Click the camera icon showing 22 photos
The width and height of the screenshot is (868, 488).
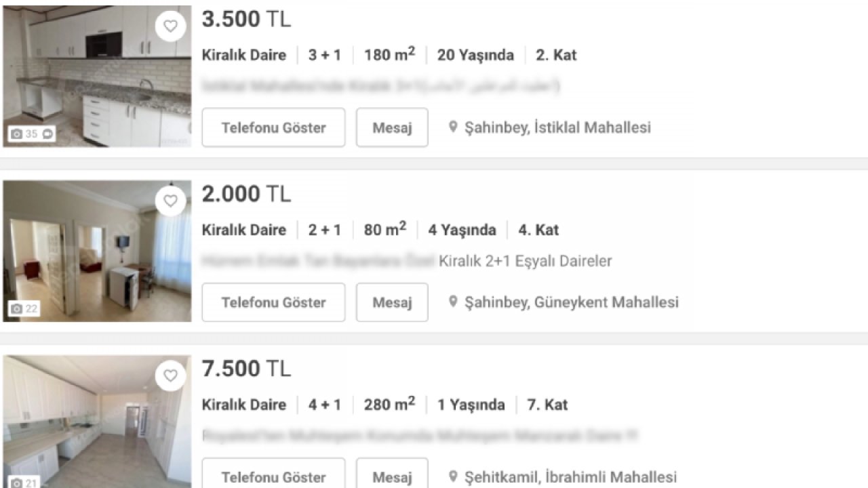[x=16, y=308]
